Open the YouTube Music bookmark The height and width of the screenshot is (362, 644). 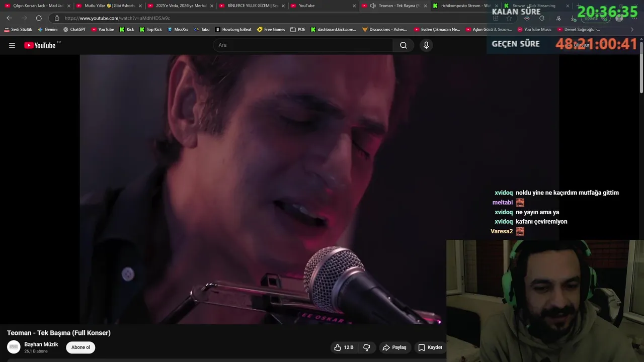(x=534, y=29)
